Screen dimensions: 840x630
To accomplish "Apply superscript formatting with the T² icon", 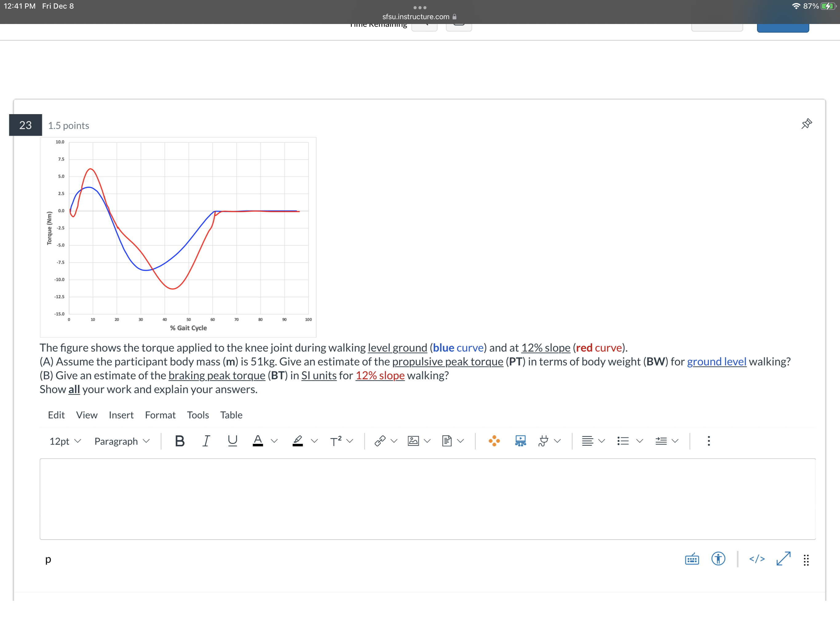I will [336, 441].
